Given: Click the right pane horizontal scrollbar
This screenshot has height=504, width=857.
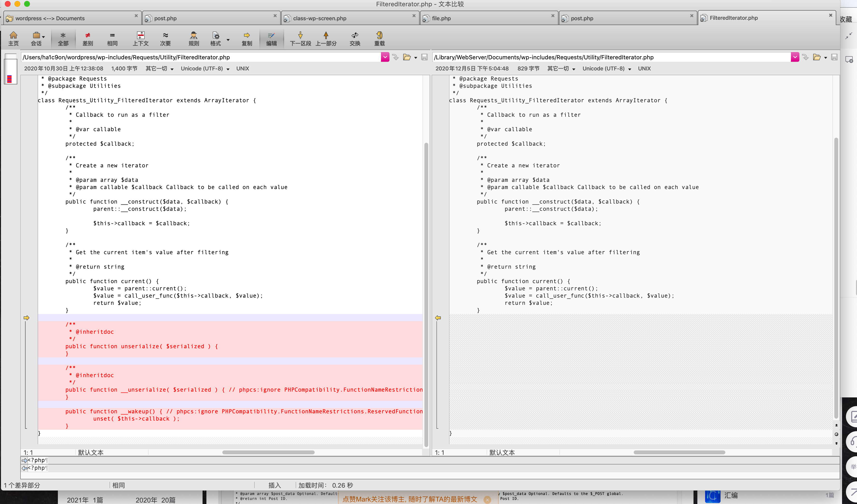Looking at the screenshot, I should click(x=680, y=452).
